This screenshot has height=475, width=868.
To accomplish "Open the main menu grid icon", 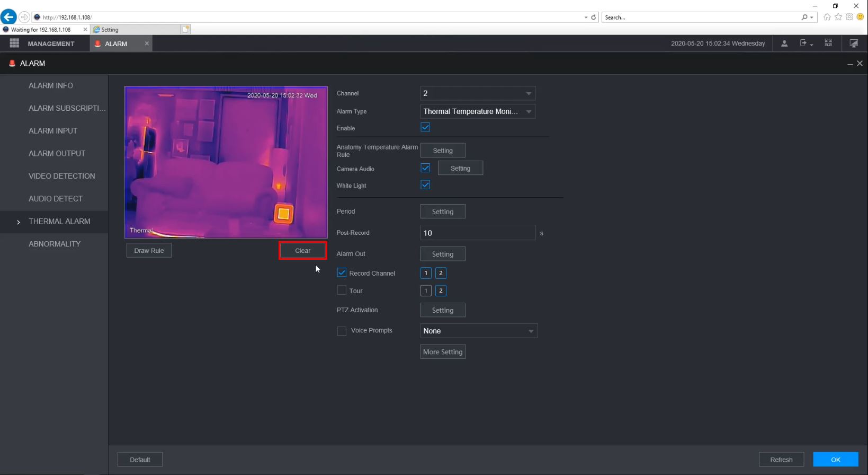I will pos(14,43).
